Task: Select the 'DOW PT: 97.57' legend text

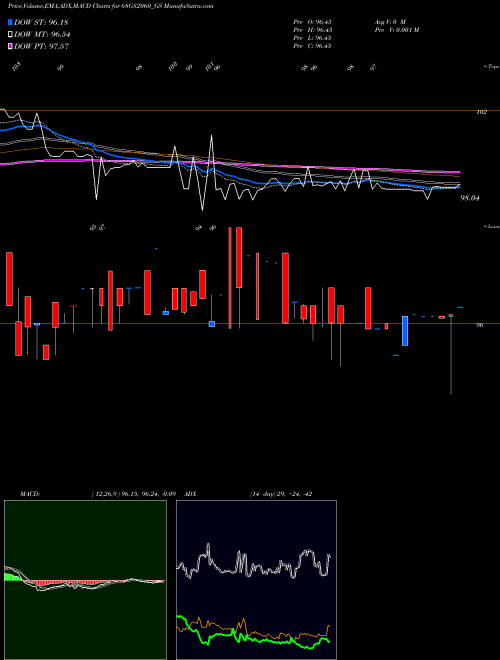Action: click(42, 46)
